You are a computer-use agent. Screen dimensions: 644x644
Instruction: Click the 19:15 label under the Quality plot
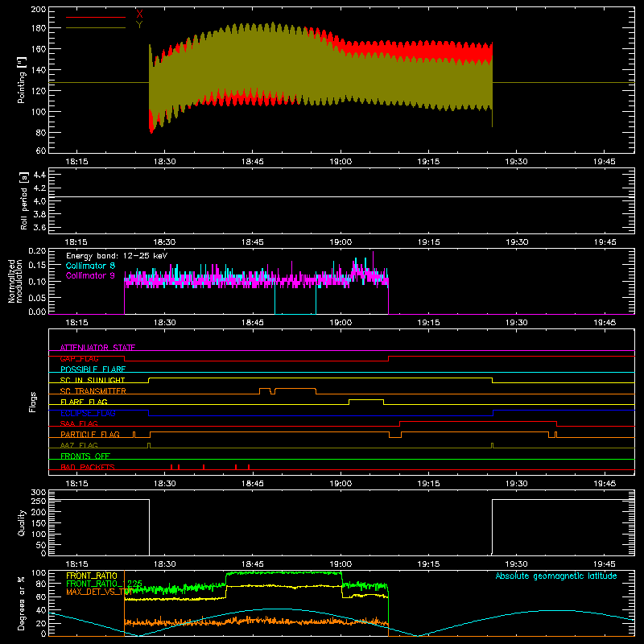(428, 564)
